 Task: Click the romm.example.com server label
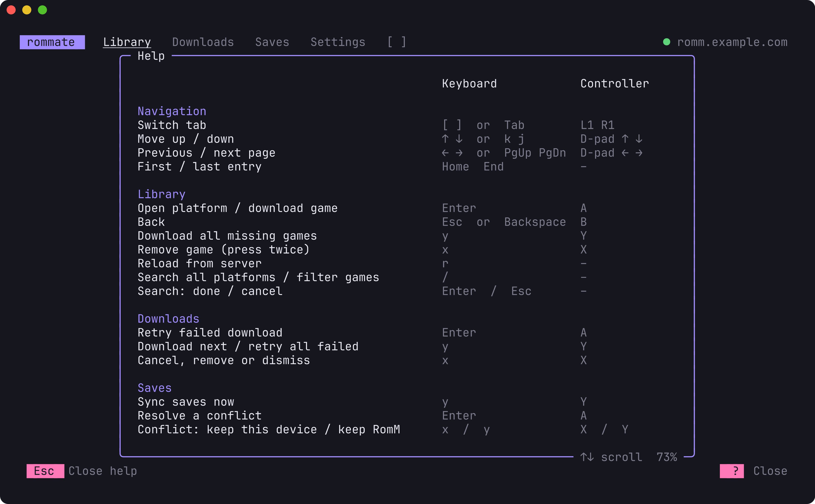732,42
